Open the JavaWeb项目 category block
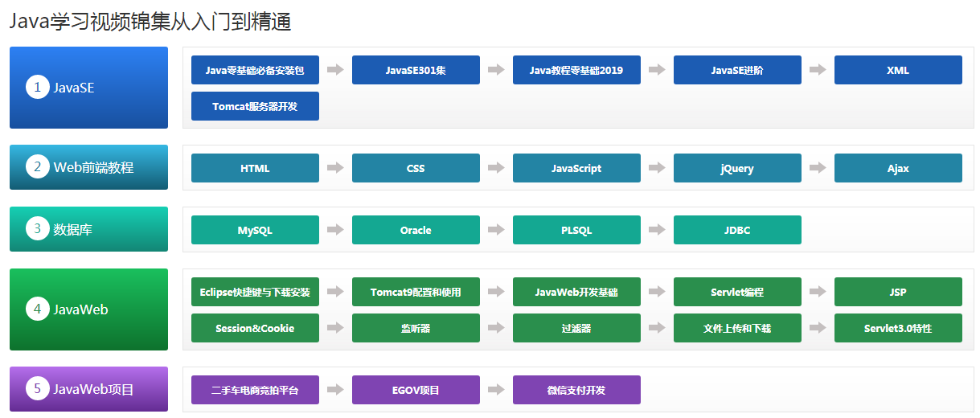The height and width of the screenshot is (418, 980). point(88,389)
